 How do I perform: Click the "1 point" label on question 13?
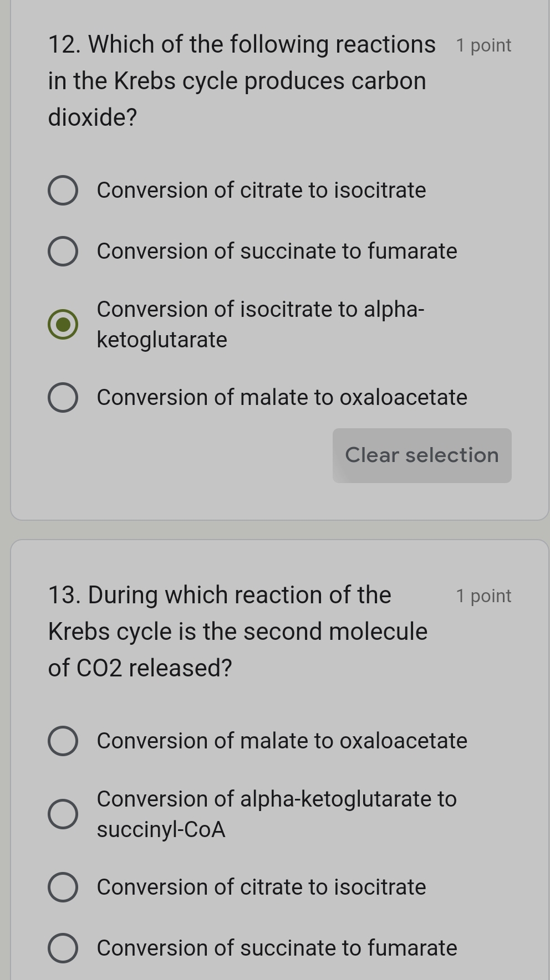coord(483,596)
